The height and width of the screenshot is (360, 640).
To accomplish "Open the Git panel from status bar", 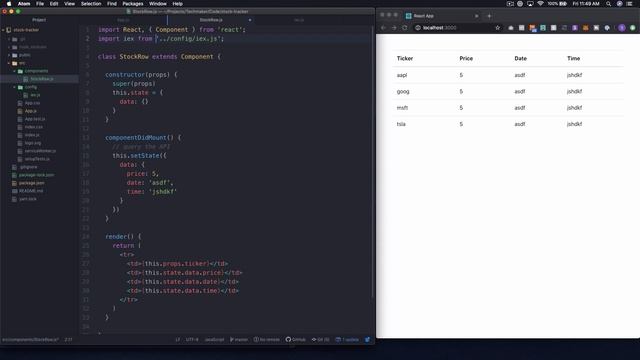I will point(320,340).
